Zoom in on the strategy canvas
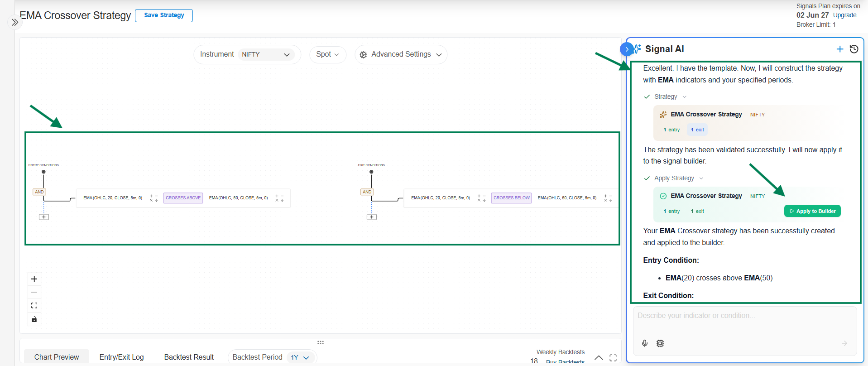Screen dimensions: 868x366 34,279
